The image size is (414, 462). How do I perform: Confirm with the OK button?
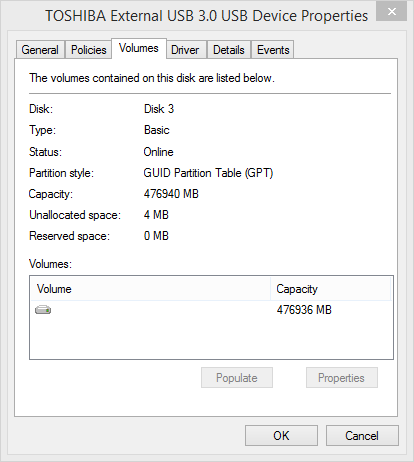click(x=281, y=435)
